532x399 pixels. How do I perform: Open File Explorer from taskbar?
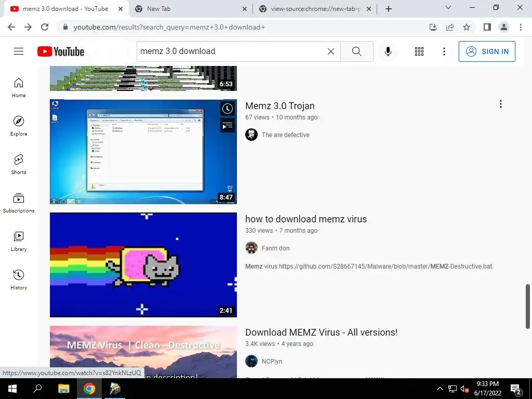click(63, 389)
